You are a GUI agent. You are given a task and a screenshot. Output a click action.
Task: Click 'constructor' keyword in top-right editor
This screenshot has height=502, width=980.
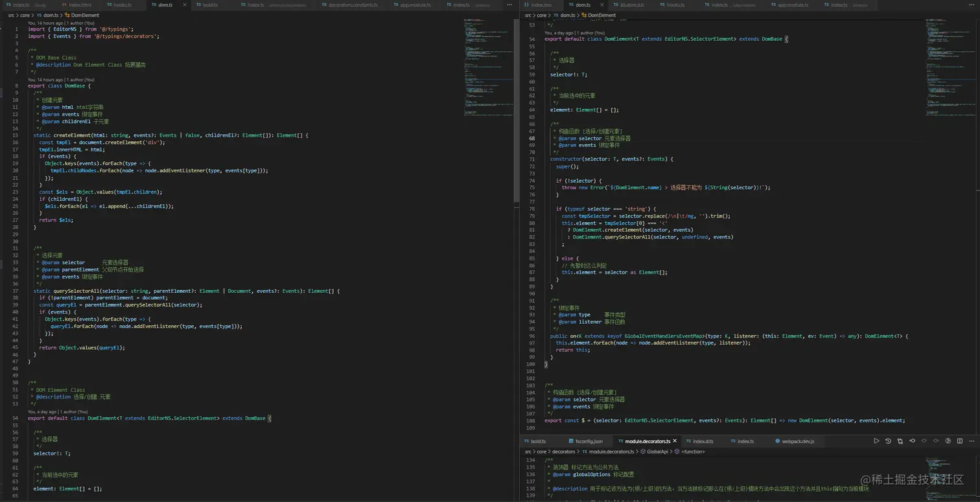[x=566, y=159]
